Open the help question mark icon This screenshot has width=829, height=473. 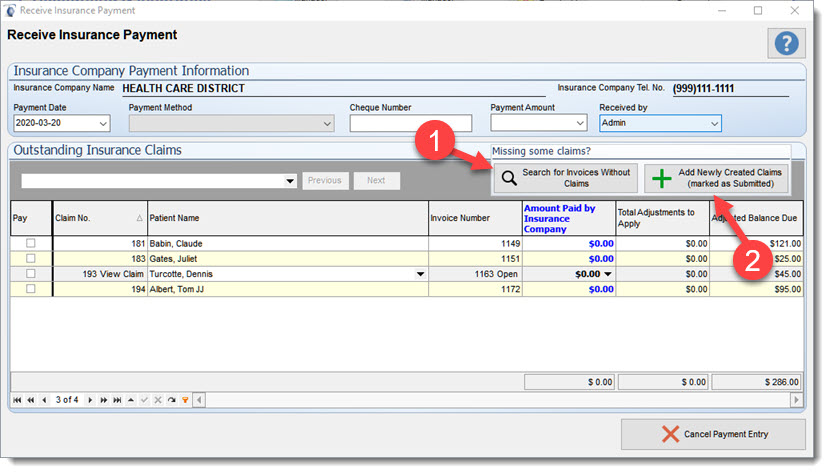pyautogui.click(x=786, y=43)
